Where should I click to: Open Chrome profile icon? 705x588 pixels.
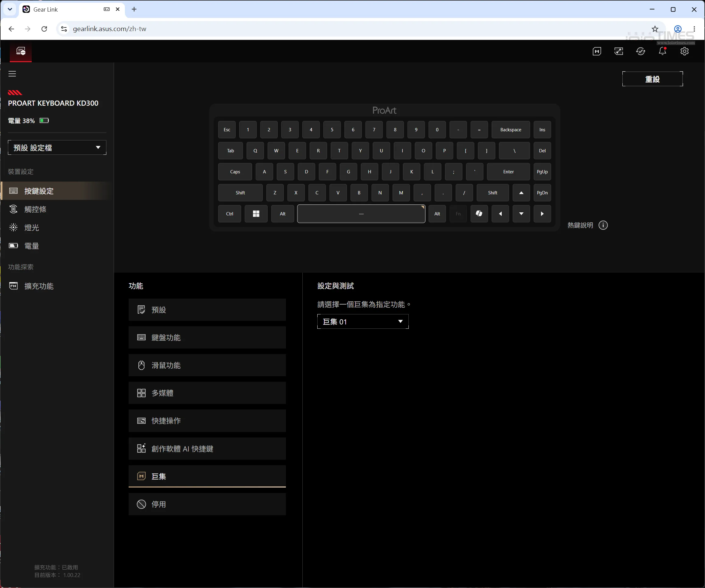(678, 29)
